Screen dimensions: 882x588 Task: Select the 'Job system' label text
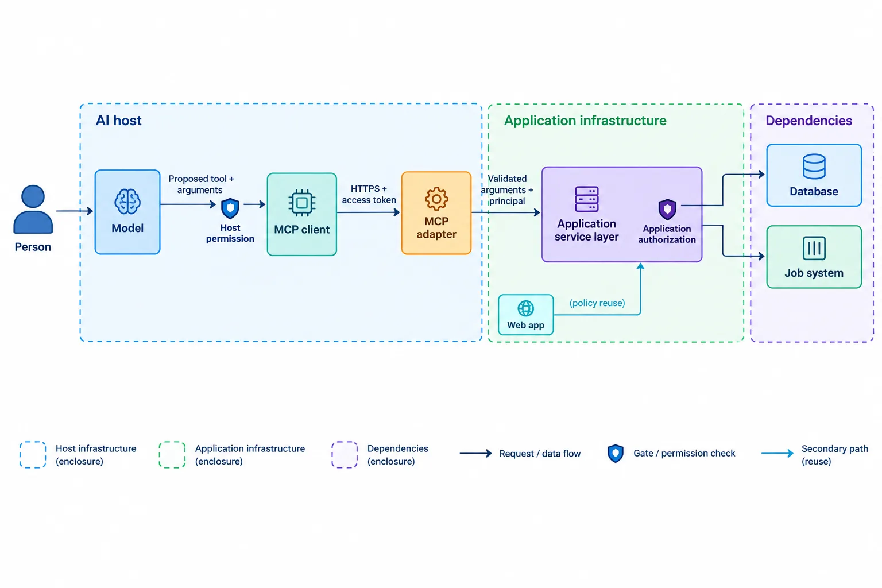pyautogui.click(x=814, y=273)
